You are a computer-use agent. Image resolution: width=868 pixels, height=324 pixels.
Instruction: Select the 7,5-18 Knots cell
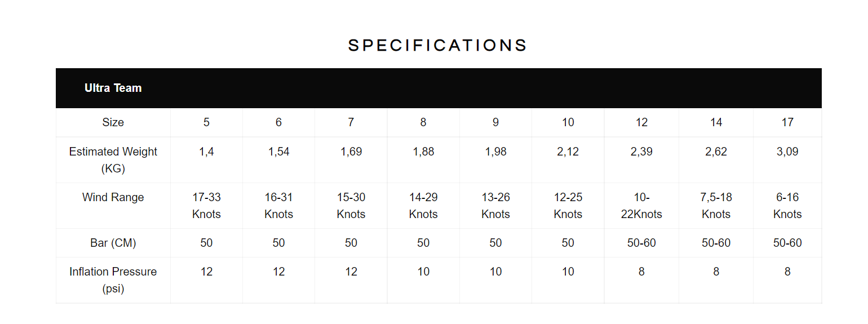[716, 206]
